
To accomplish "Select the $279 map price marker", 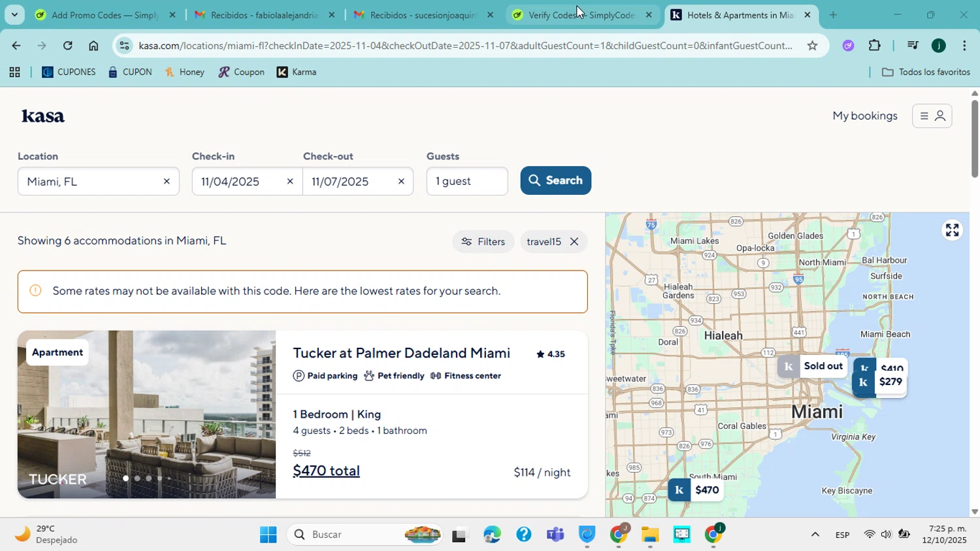I will [880, 382].
